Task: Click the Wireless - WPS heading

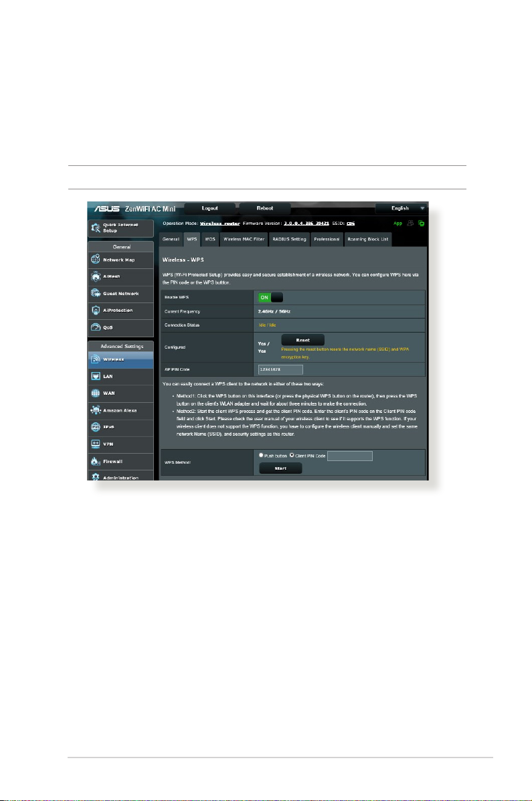Action: [183, 260]
